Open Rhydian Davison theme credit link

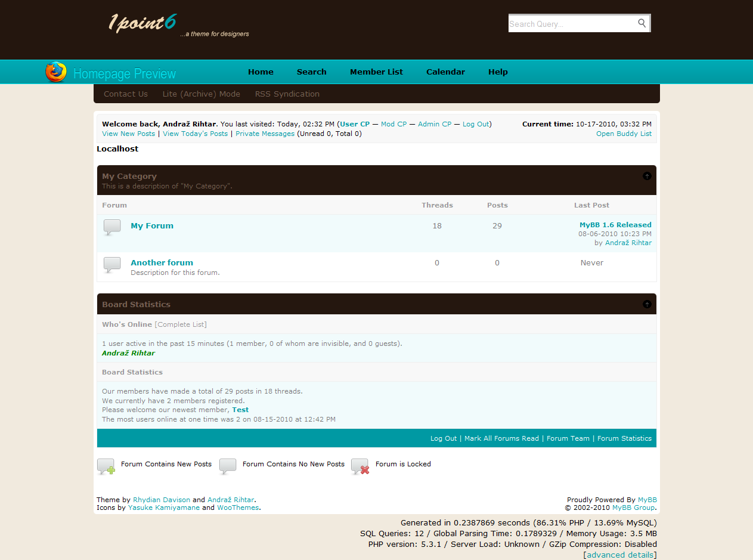point(162,500)
